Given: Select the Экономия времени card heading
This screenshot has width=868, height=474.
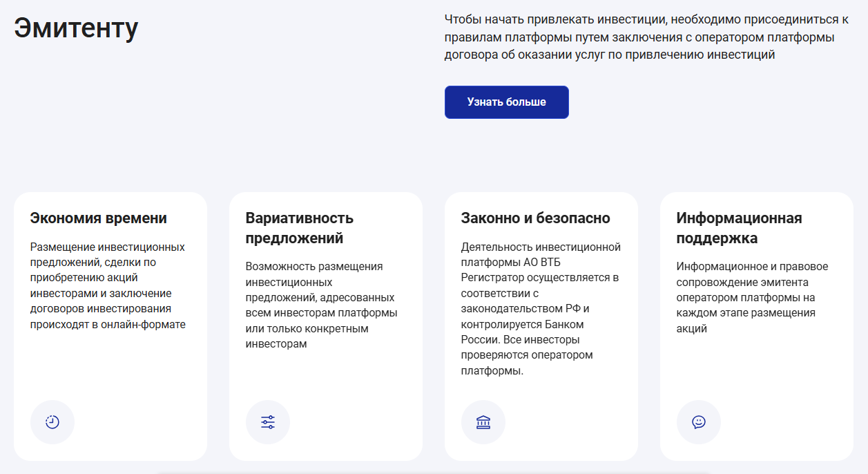Looking at the screenshot, I should pyautogui.click(x=99, y=218).
